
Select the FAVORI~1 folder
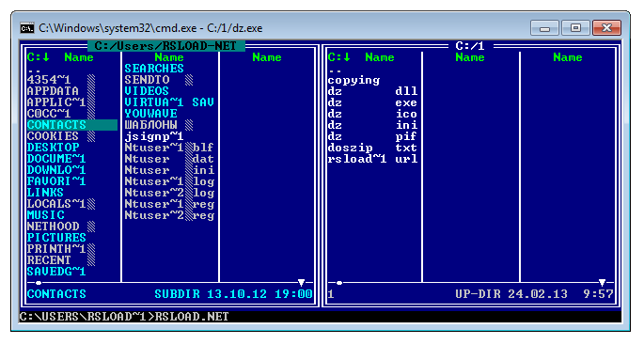56,181
